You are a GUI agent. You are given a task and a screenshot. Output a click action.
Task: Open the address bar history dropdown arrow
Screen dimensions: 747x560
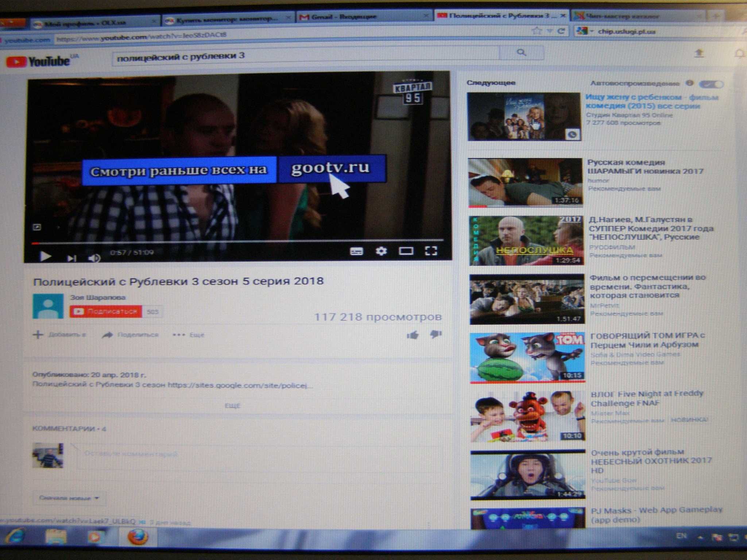pyautogui.click(x=550, y=32)
